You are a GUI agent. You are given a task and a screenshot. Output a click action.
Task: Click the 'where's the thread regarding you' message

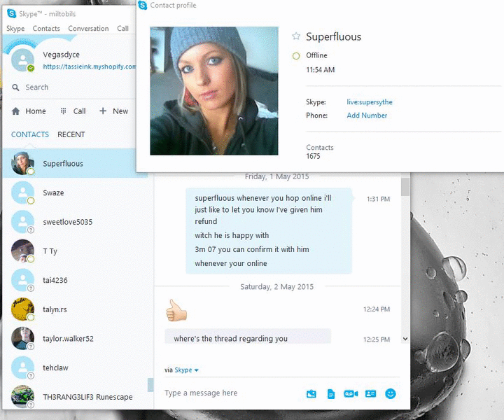point(230,338)
